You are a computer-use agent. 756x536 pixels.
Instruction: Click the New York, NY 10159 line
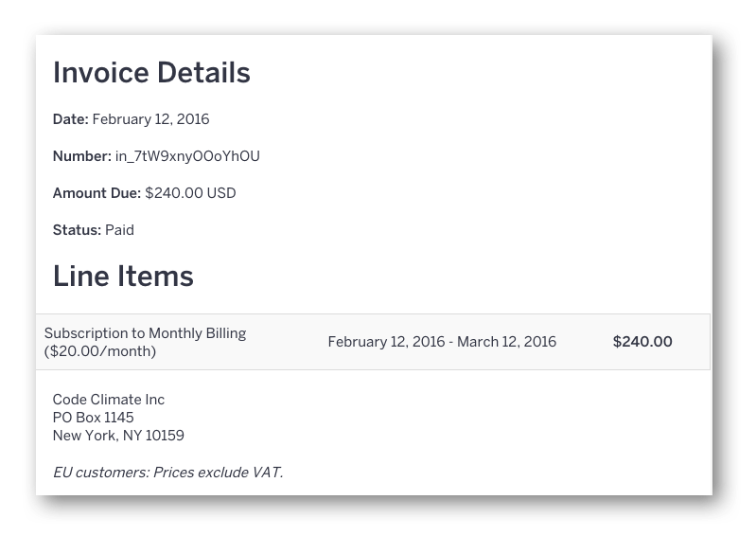(118, 436)
